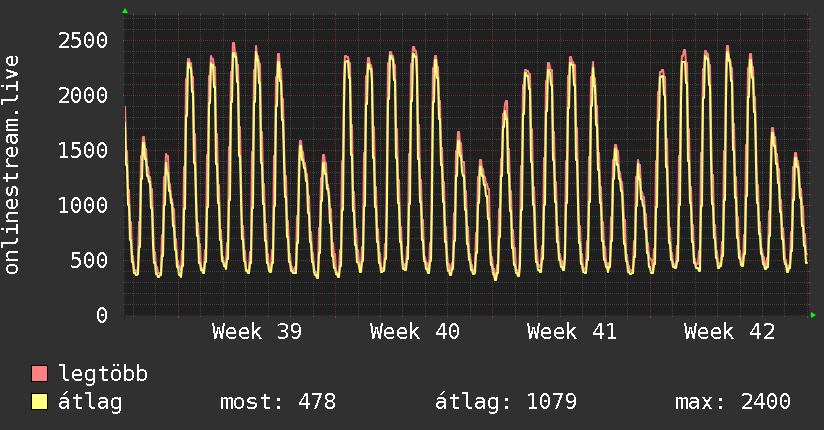Click the 2000 y-axis label
Image resolution: width=824 pixels, height=430 pixels.
pos(83,96)
